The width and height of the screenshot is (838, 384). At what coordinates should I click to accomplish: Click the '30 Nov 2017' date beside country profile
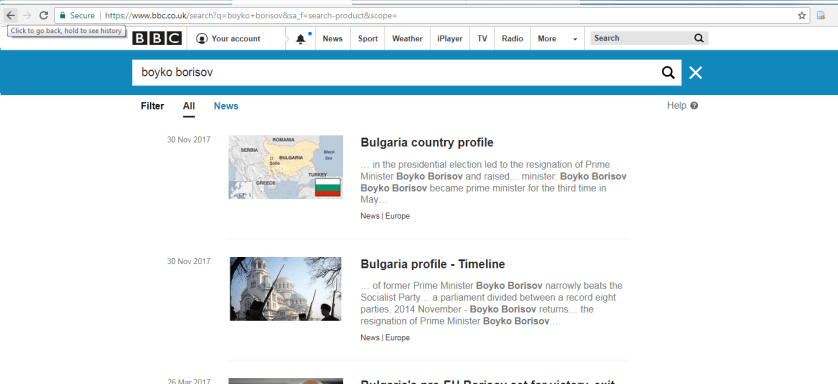coord(189,140)
